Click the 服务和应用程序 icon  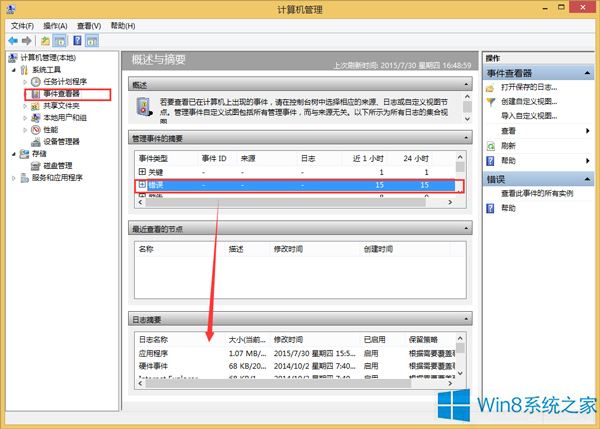24,178
